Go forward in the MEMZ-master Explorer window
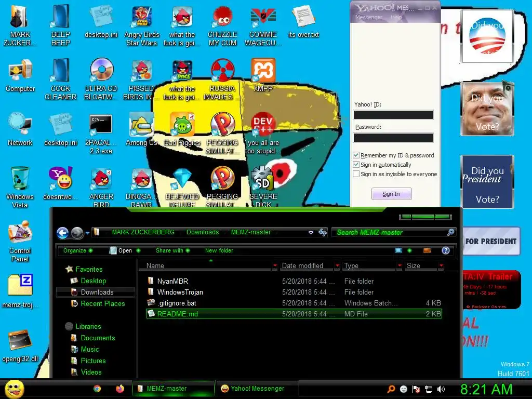The image size is (532, 399). (x=77, y=233)
